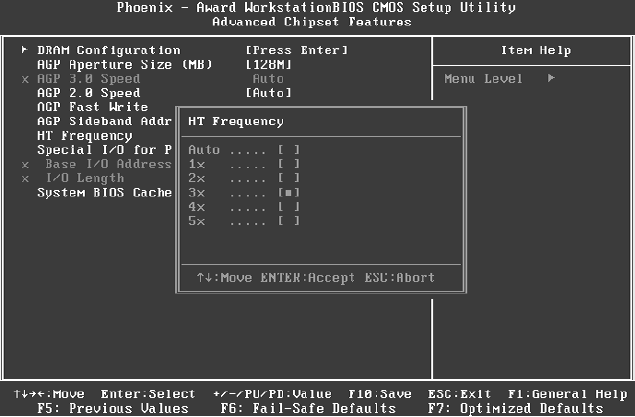This screenshot has height=417, width=635.
Task: Select AGP Aperture Size (MB) entry
Action: (125, 64)
